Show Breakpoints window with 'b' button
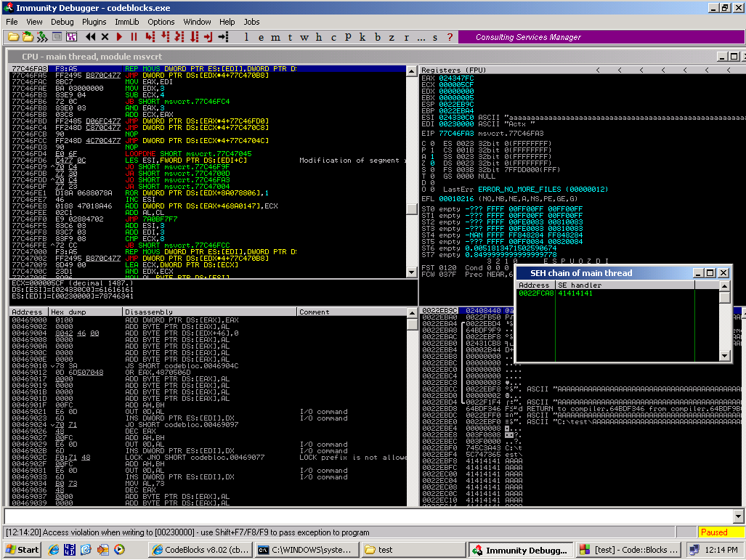This screenshot has width=746, height=560. [x=377, y=37]
